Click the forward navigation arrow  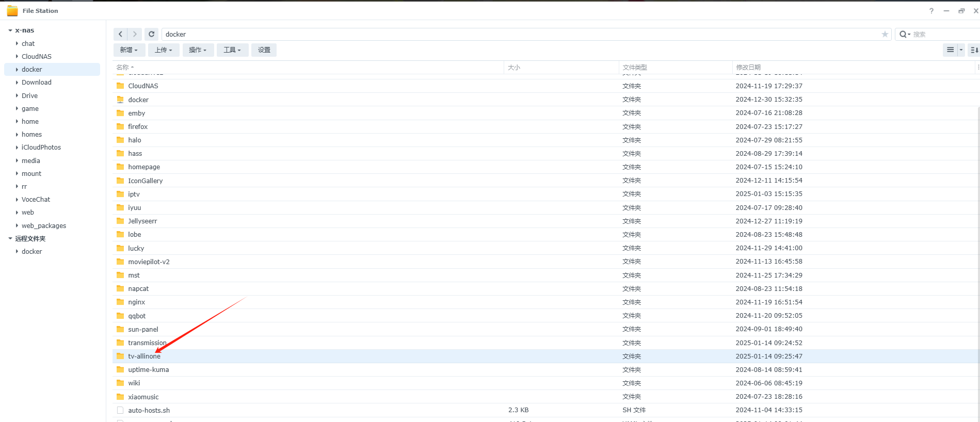[x=135, y=34]
